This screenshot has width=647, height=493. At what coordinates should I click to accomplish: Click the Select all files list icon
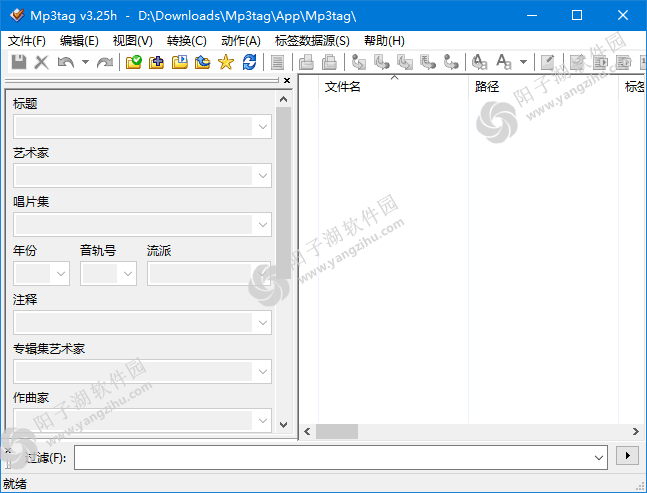click(277, 62)
